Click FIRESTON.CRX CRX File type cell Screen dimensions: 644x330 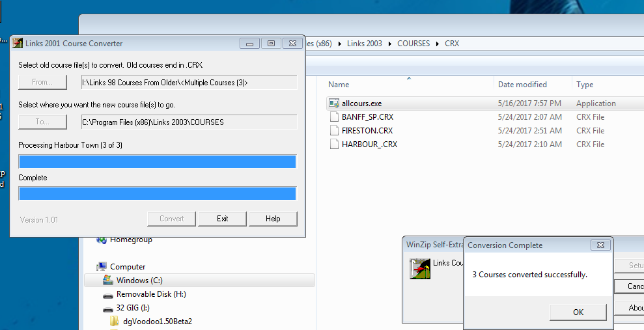tap(590, 131)
